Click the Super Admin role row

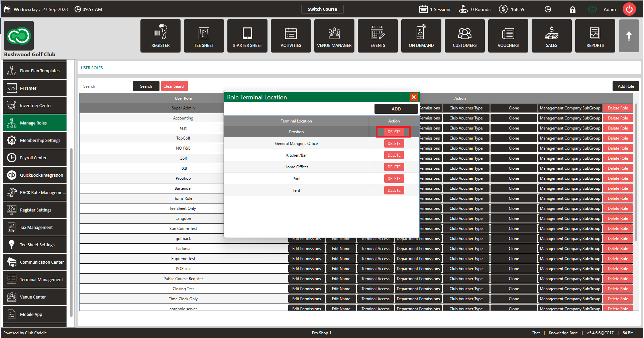[183, 108]
